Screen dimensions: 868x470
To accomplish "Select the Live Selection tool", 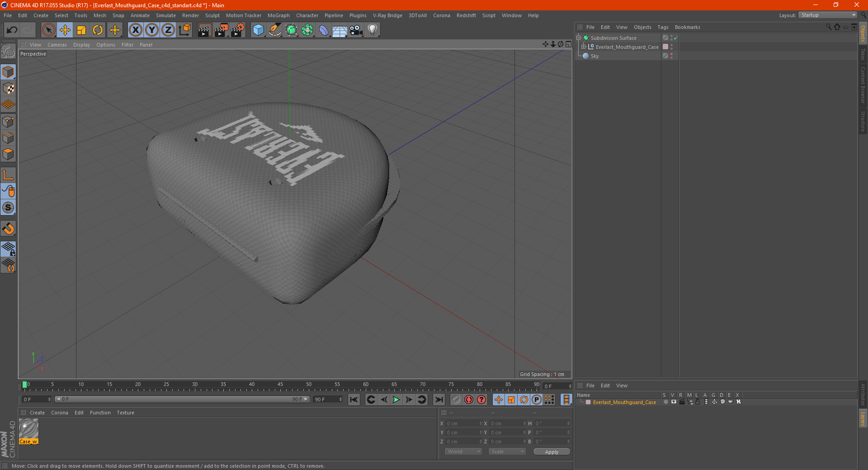I will click(x=48, y=30).
